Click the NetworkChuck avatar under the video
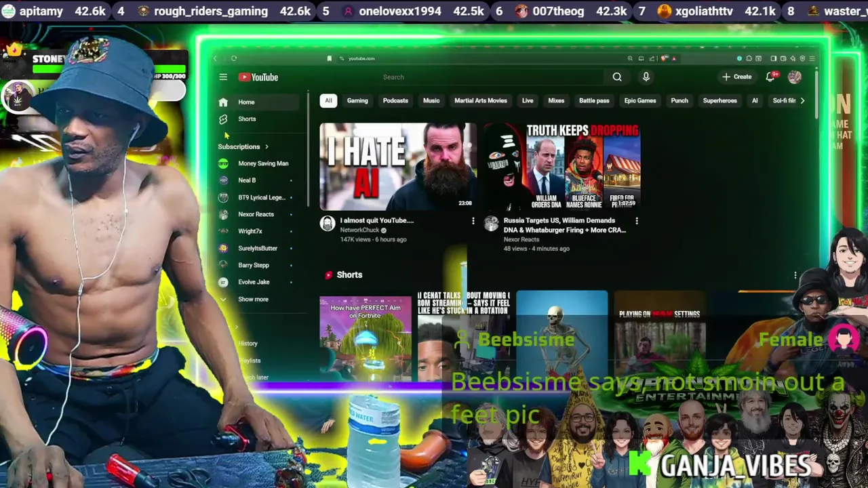This screenshot has width=868, height=488. 328,224
